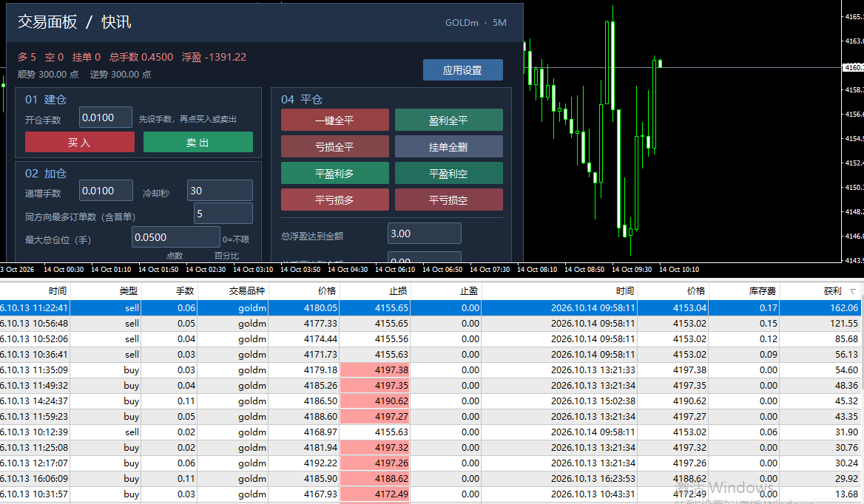Viewport: 864px width, 504px height.
Task: Click the 库存费 column header
Action: click(x=743, y=291)
